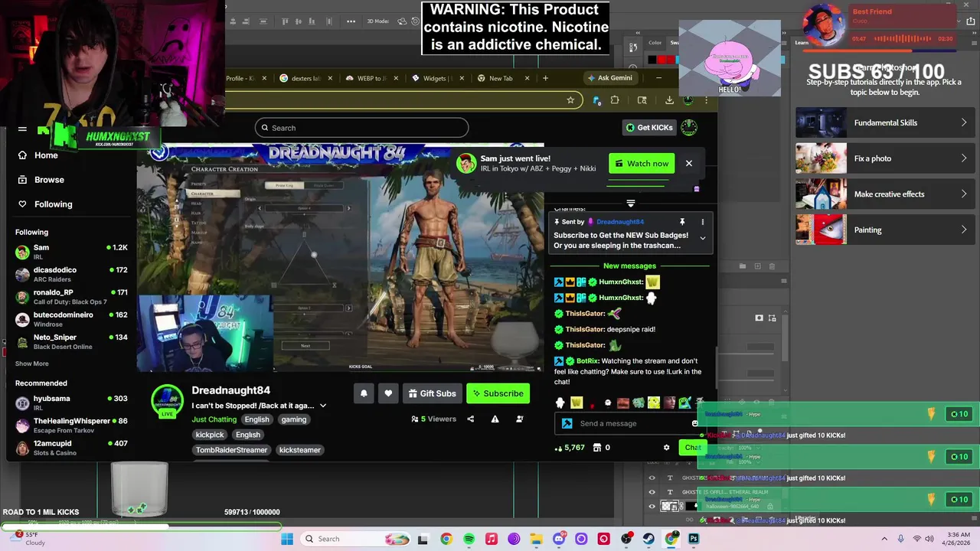
Task: Expand the stream title dropdown chevron
Action: point(322,406)
